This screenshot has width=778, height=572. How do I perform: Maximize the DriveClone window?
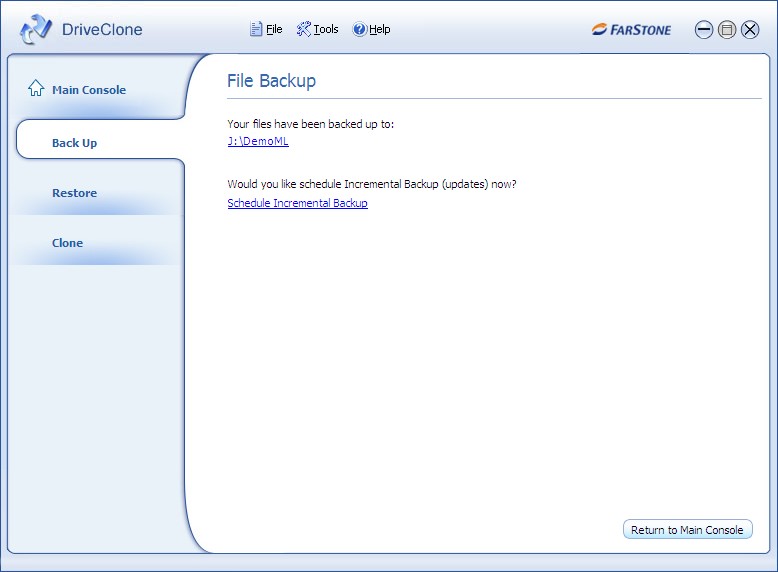point(727,30)
